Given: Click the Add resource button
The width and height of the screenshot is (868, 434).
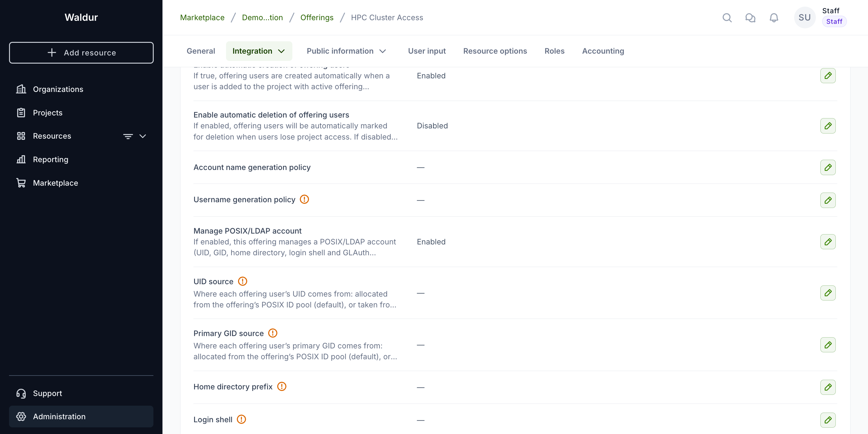Looking at the screenshot, I should click(81, 52).
